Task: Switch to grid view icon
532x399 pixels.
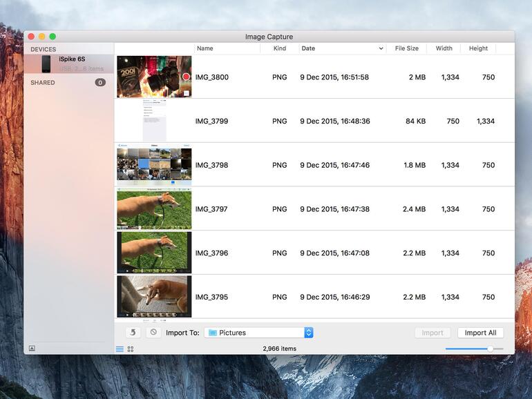Action: [x=131, y=349]
